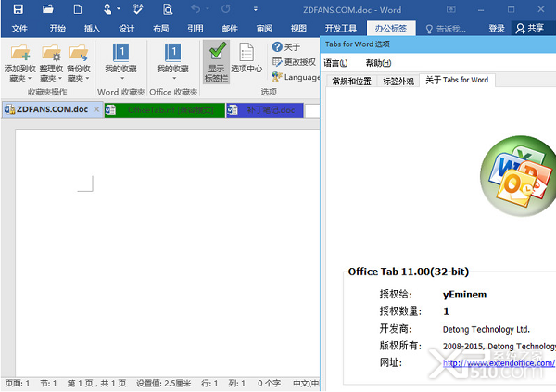556x392 pixels.
Task: Switch to the 邮件 ribbon tab
Action: [230, 29]
